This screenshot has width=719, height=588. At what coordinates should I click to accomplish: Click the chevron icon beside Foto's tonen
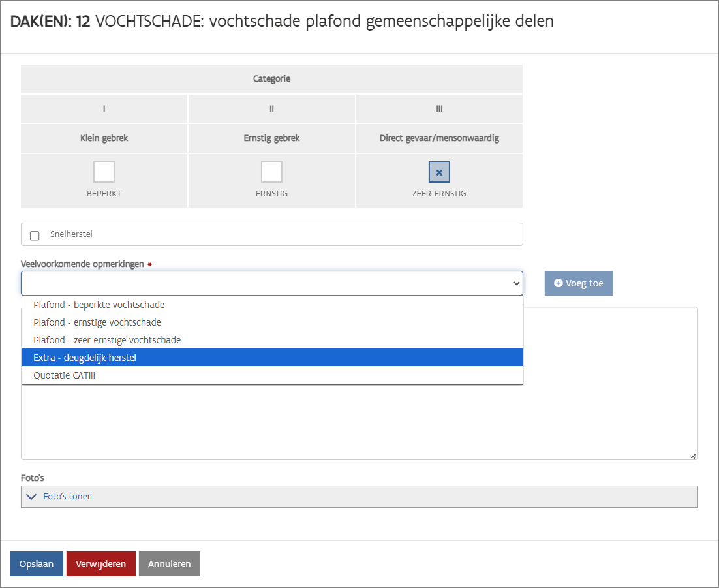pos(31,497)
